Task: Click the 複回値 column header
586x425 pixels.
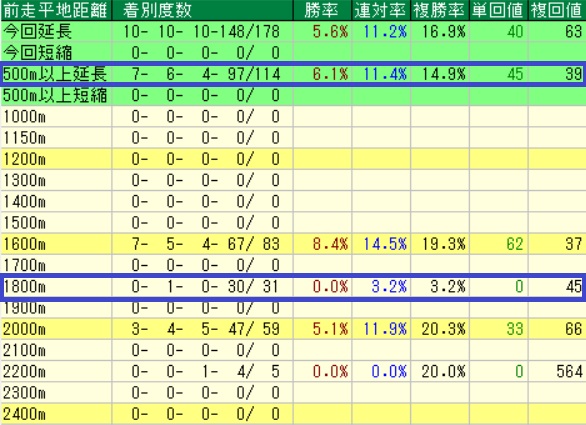Action: point(556,10)
